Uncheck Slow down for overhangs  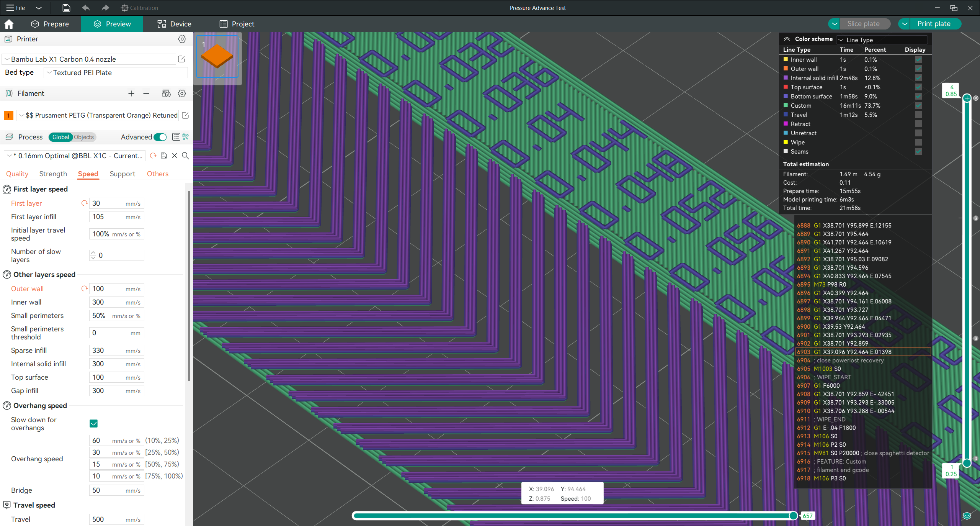[93, 423]
